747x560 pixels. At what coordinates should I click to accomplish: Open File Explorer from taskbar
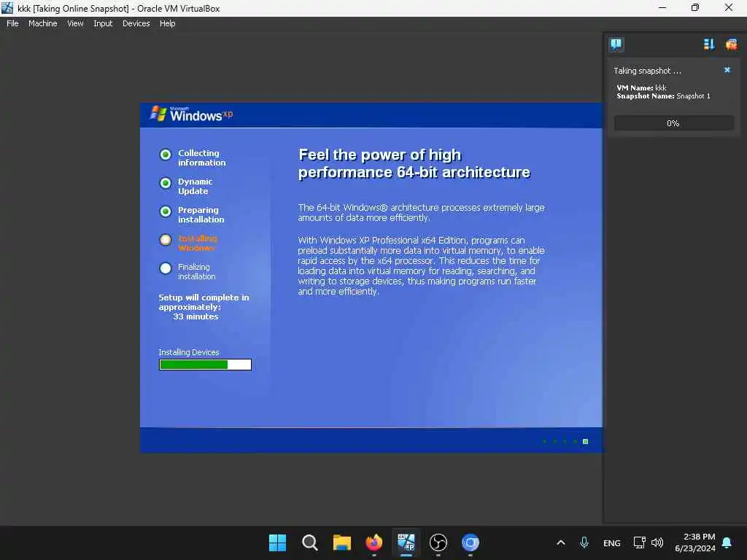(x=341, y=542)
